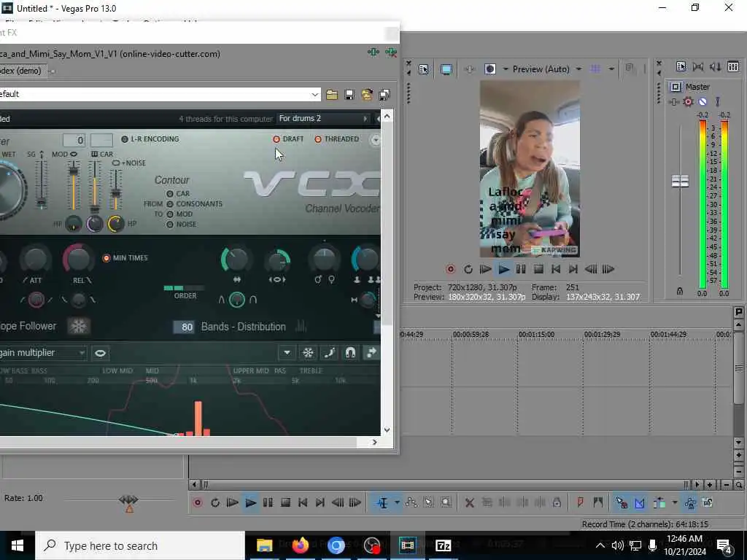Click the MOD level slider in the vocoder
747x560 pixels.
click(x=74, y=171)
